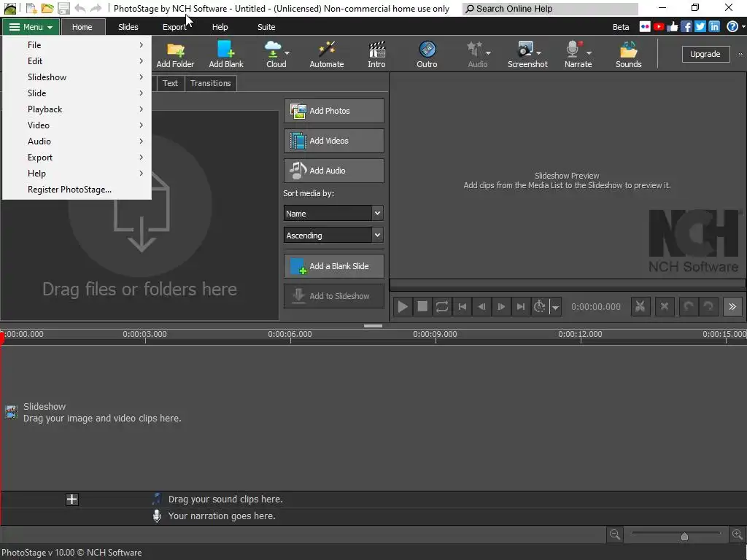
Task: Toggle loop playback button
Action: [x=442, y=307]
